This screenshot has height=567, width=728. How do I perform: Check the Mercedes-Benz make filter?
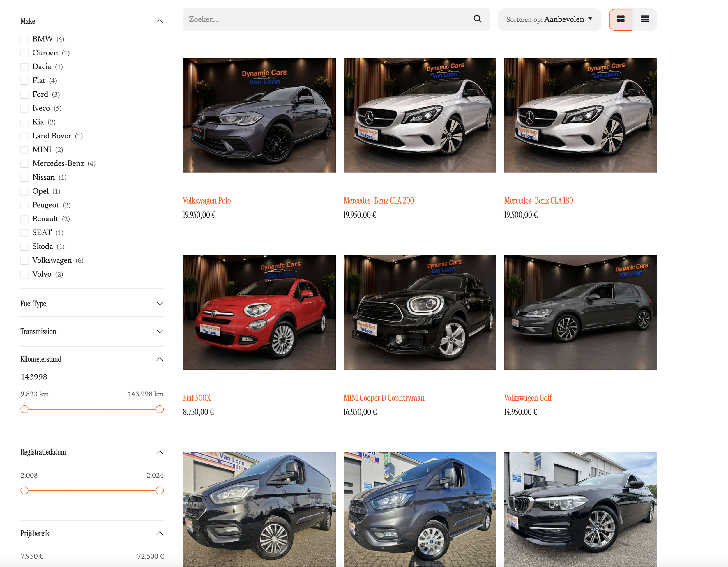24,164
